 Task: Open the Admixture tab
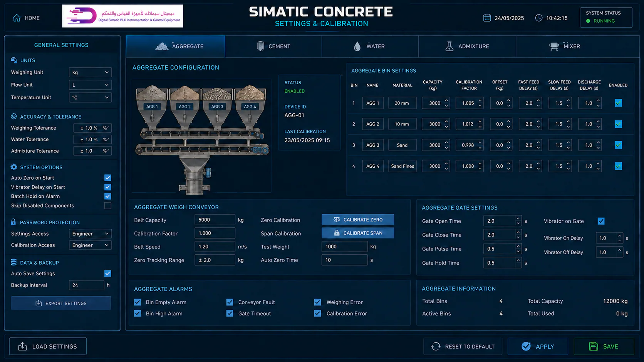[467, 46]
